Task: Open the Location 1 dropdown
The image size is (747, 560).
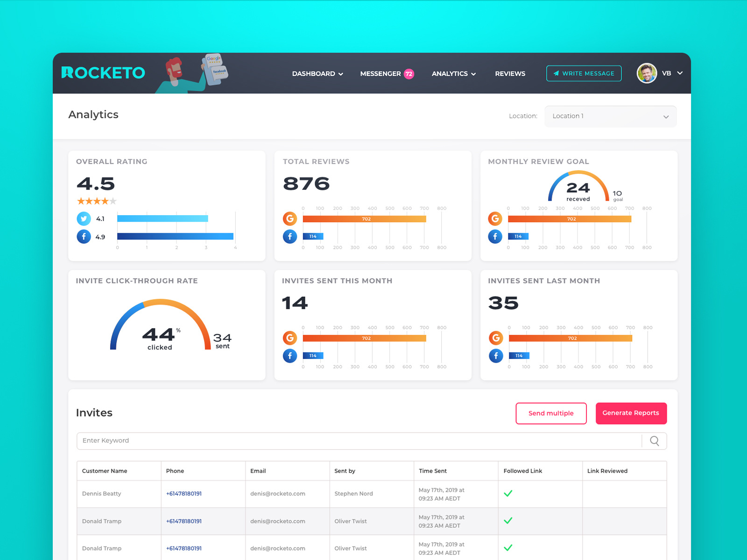Action: pos(610,116)
